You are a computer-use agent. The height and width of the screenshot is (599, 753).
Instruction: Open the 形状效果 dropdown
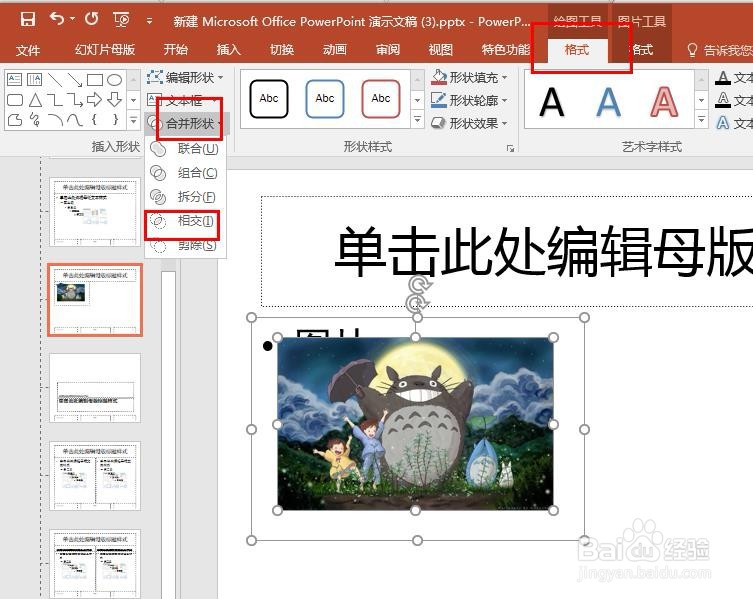point(469,123)
